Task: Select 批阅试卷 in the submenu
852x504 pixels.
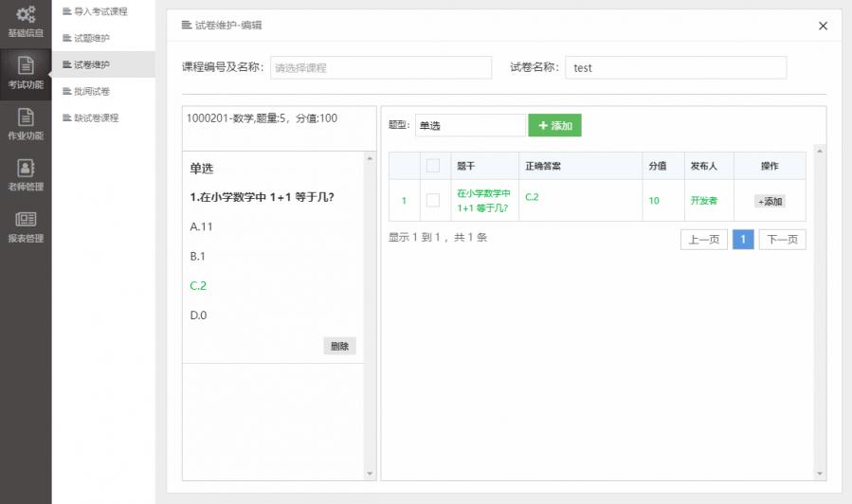Action: (x=92, y=91)
